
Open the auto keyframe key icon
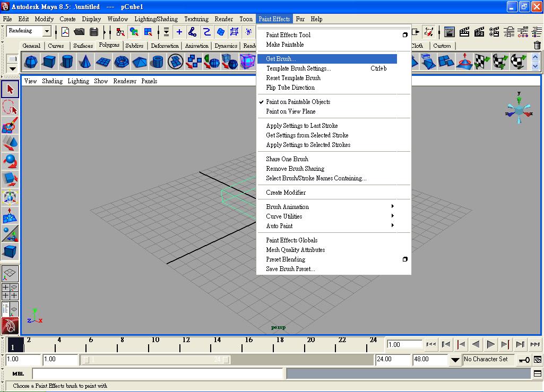(x=524, y=360)
